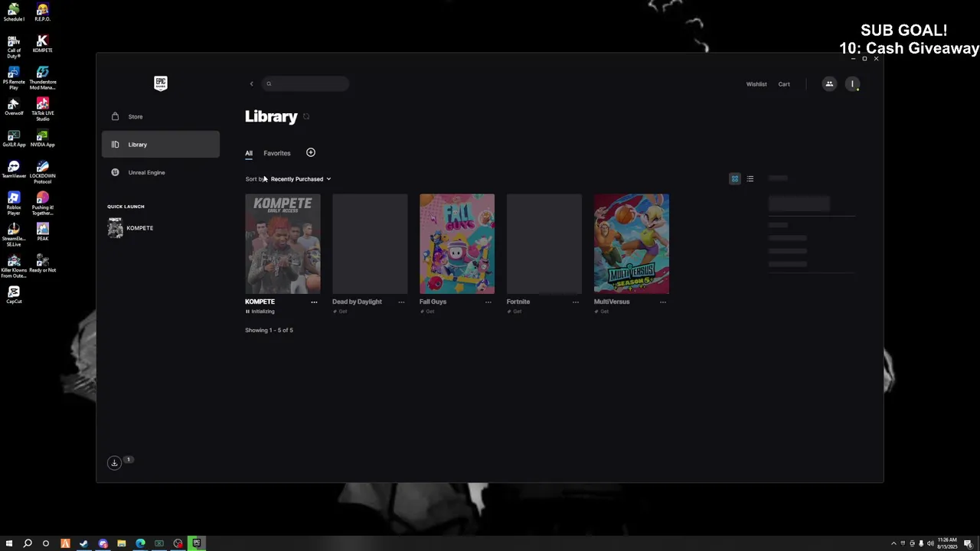Open the account profile avatar
Viewport: 980px width, 551px height.
click(852, 84)
